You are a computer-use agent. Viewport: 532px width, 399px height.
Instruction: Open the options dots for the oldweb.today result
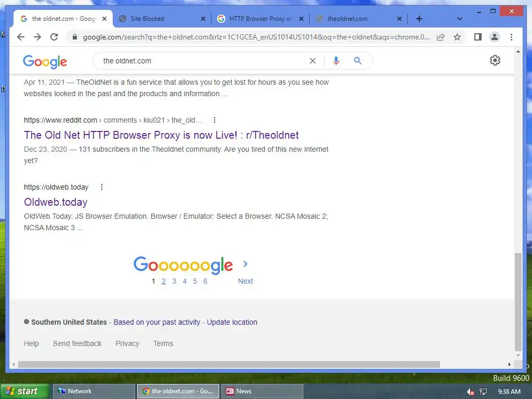click(101, 187)
